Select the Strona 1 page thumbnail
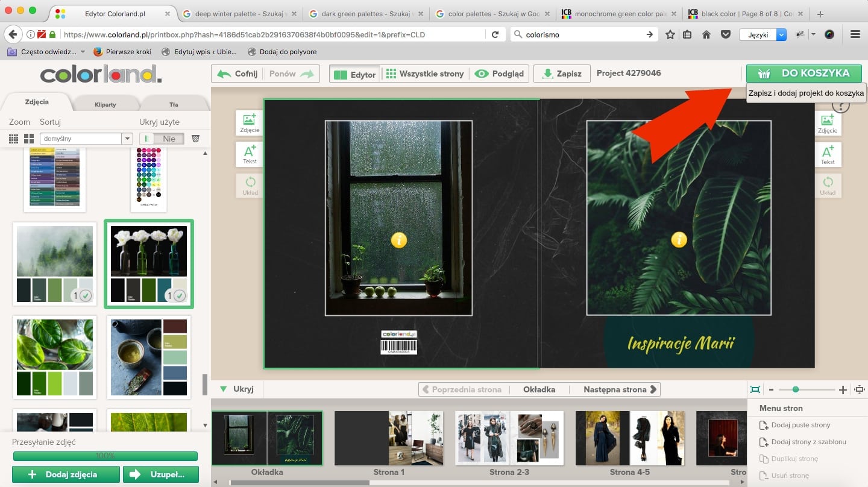The image size is (868, 487). click(x=389, y=438)
